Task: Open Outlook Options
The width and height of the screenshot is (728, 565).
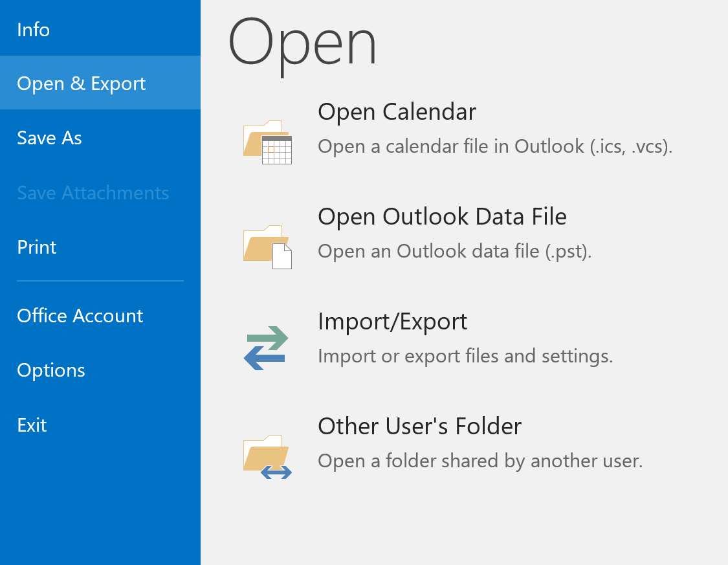Action: coord(50,370)
